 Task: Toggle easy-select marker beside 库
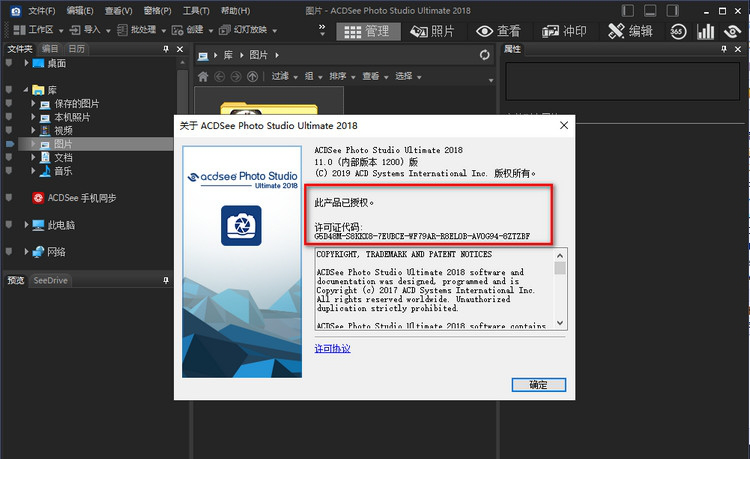9,89
